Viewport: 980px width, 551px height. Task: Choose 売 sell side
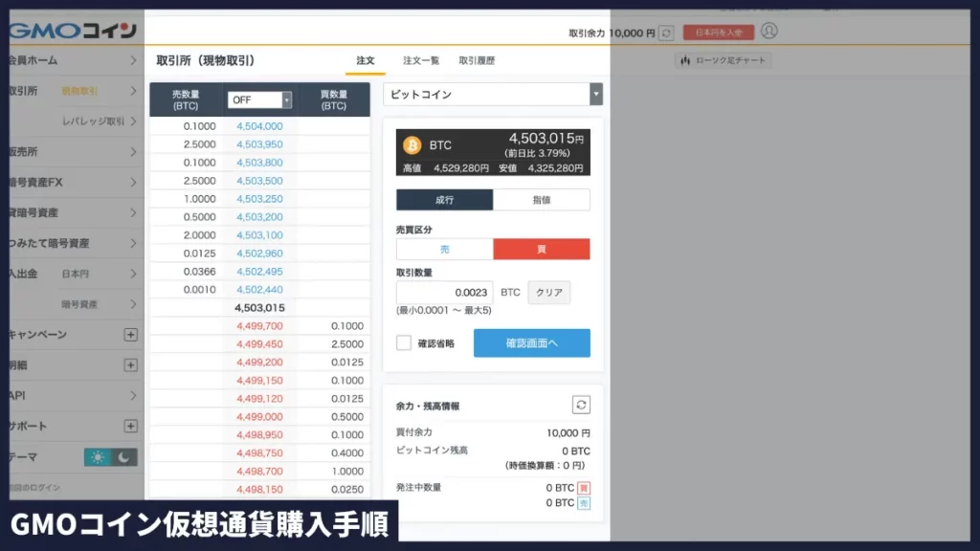point(444,250)
